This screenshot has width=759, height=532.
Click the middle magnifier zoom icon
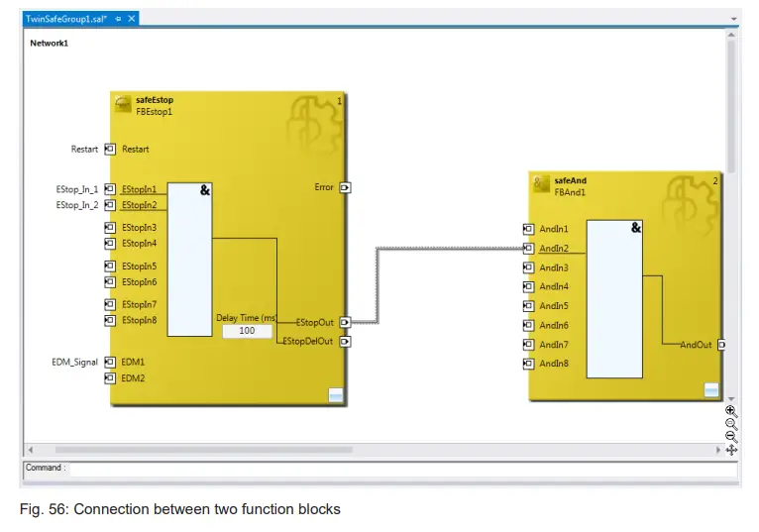(x=731, y=425)
